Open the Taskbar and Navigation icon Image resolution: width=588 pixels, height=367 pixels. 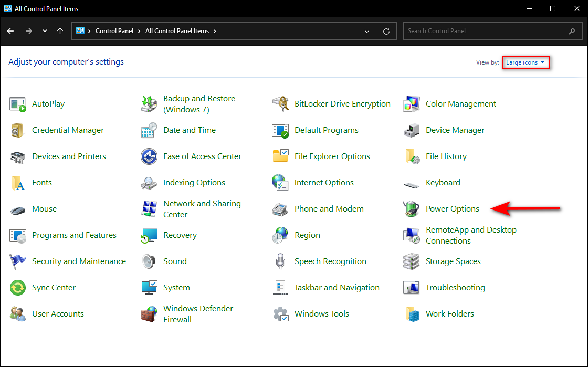[x=280, y=288]
